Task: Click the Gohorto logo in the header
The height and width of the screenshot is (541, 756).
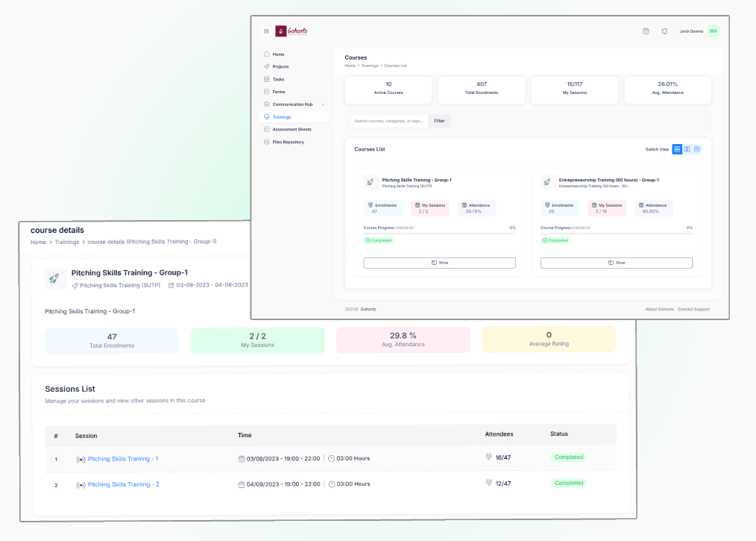Action: 292,31
